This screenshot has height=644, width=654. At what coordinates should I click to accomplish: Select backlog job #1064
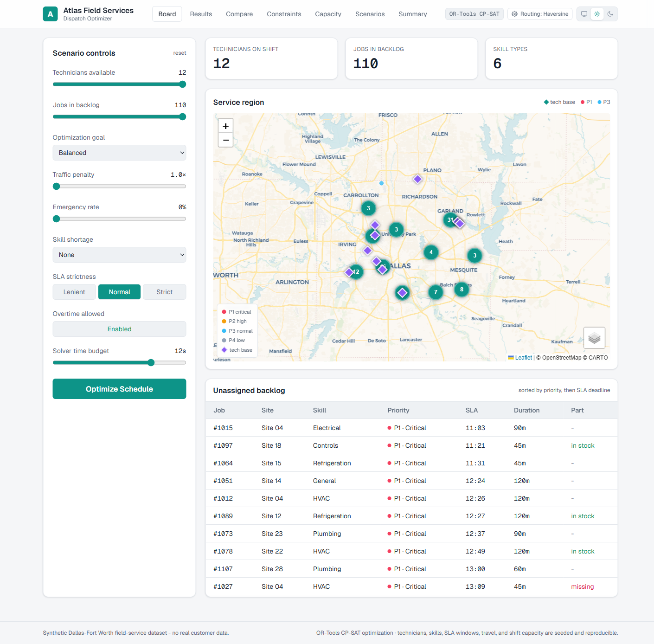(411, 463)
